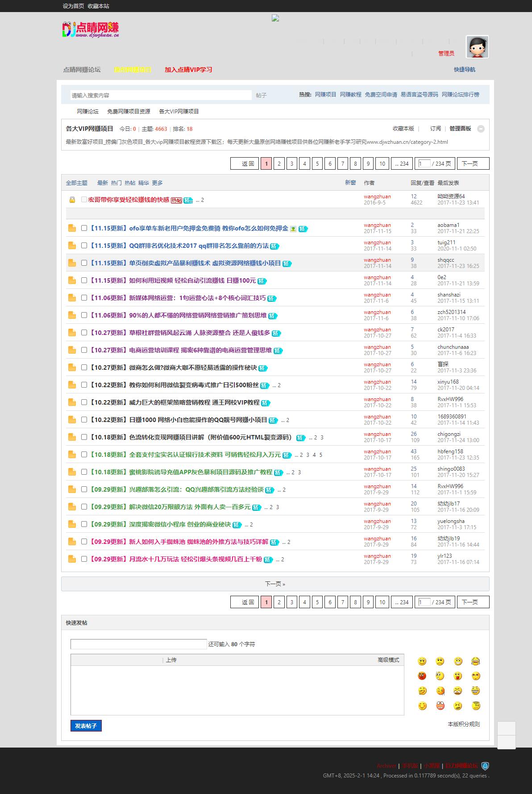Collapse the forum header with round minus icon

(x=481, y=129)
